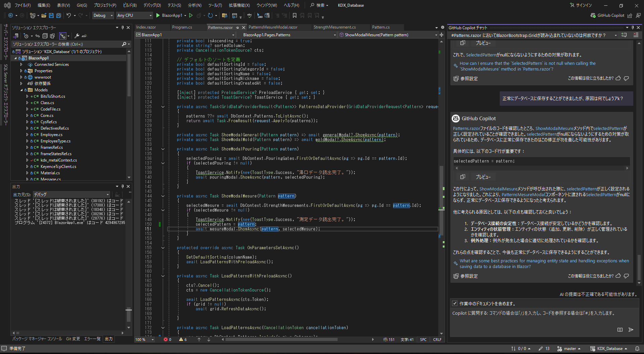Open the Git(G) menu

click(x=82, y=5)
